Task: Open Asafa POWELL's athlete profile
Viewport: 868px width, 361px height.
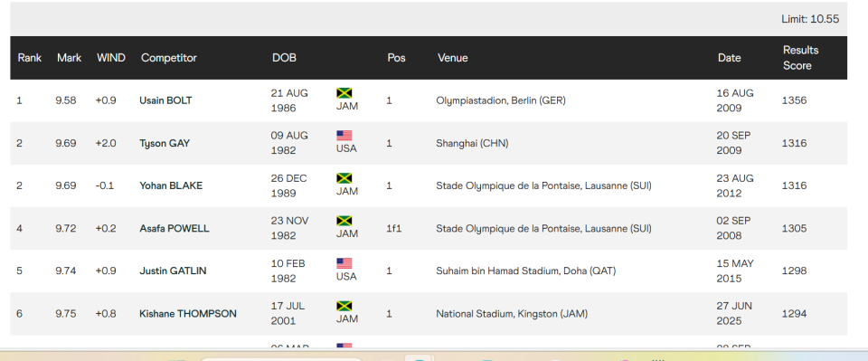Action: pyautogui.click(x=175, y=229)
